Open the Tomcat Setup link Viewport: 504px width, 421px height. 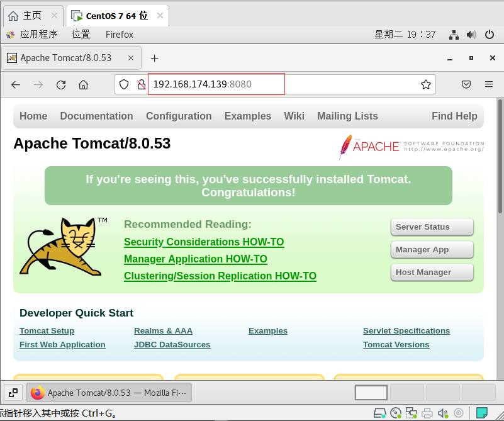click(47, 330)
